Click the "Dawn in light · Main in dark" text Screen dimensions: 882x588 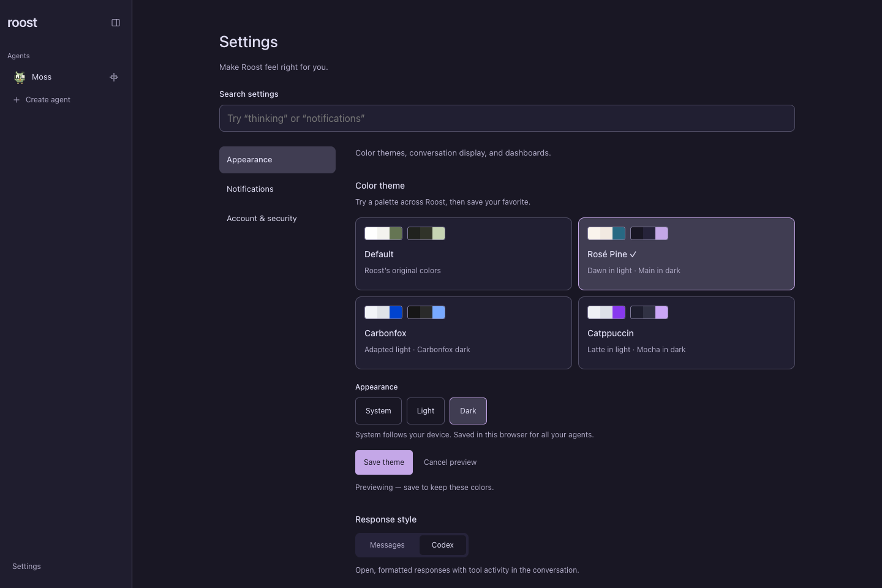click(x=634, y=271)
